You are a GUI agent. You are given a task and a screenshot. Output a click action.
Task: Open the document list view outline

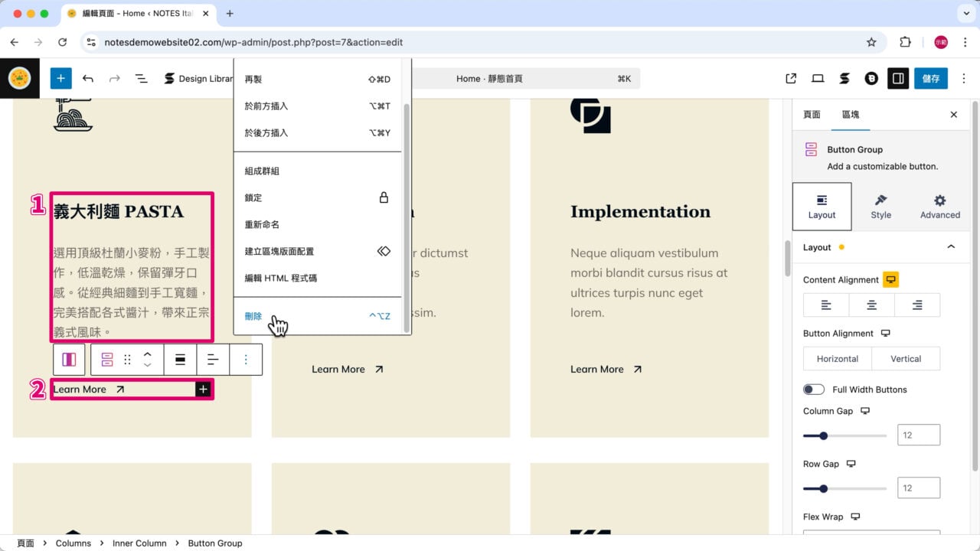[142, 78]
